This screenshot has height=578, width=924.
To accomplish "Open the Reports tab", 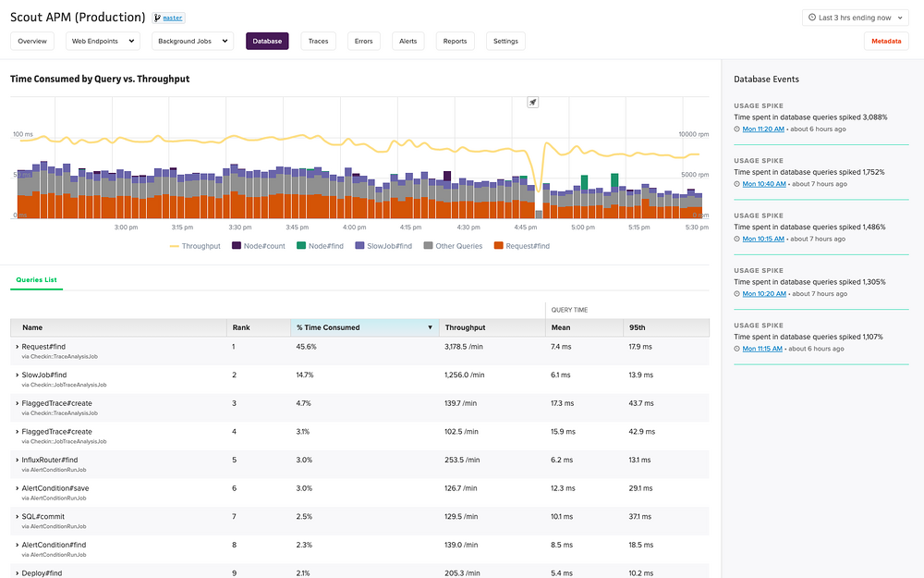I will tap(455, 42).
